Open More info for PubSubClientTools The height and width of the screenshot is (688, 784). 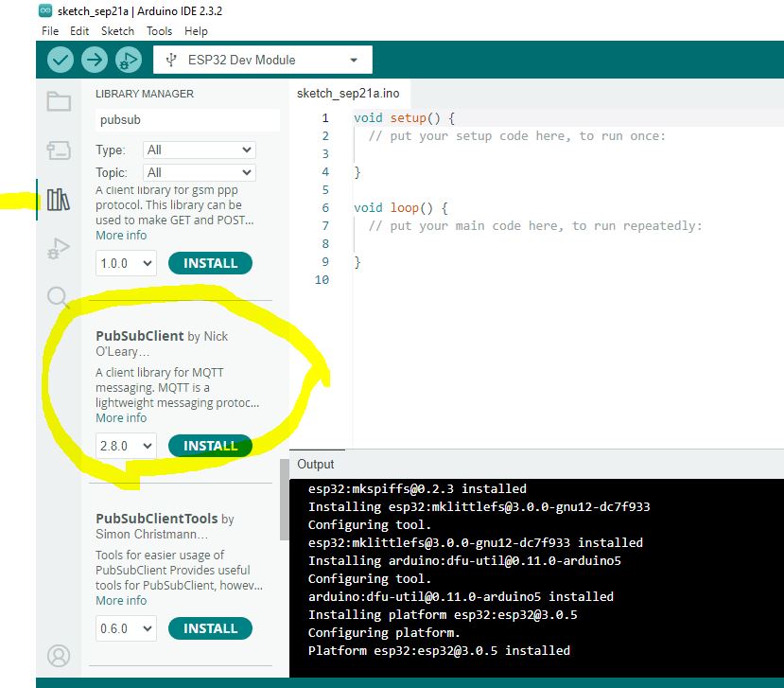pos(121,600)
